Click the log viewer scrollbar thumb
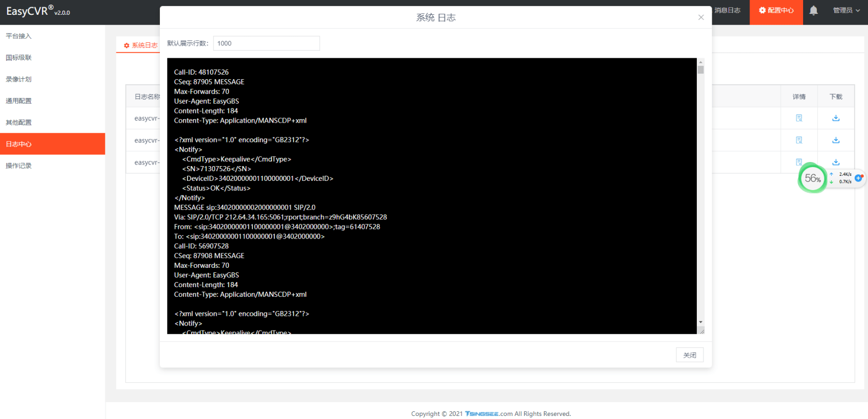 (700, 70)
